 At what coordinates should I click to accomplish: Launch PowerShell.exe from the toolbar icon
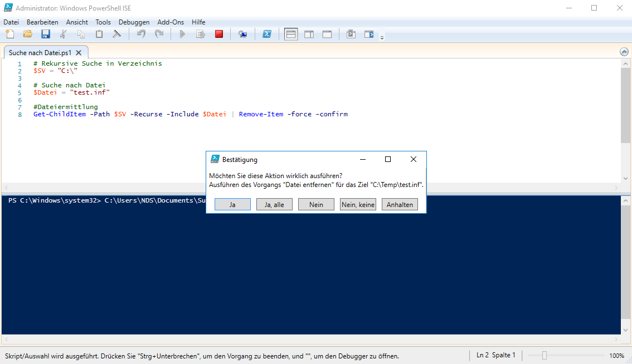[267, 35]
